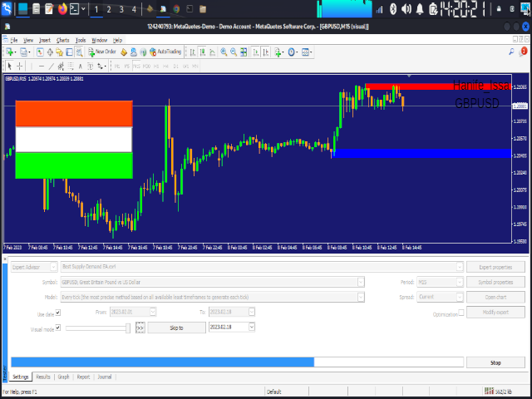Open the Market Watch panel icon

tap(40, 52)
